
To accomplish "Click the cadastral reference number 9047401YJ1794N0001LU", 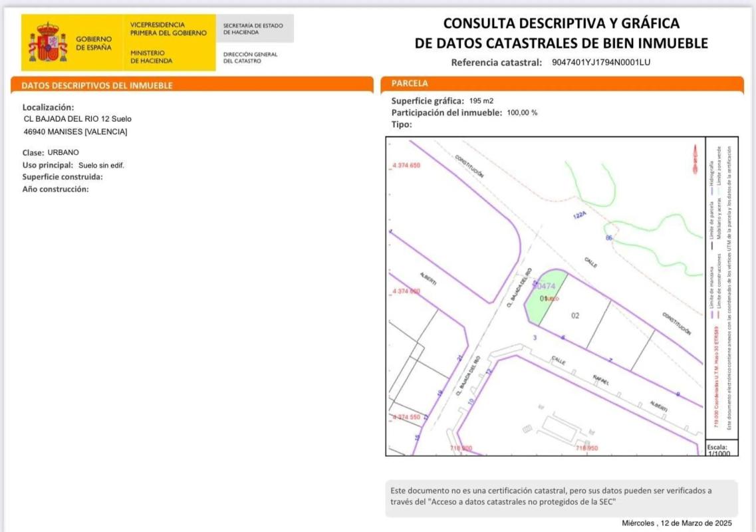I will click(x=600, y=63).
